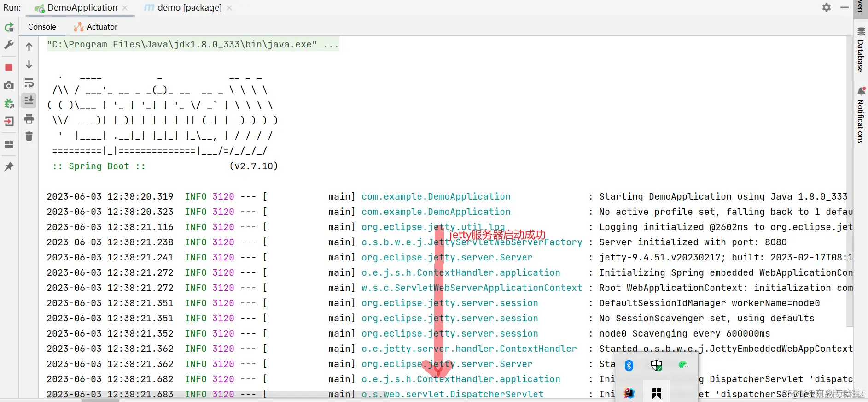The width and height of the screenshot is (868, 402).
Task: Hide the Run tool window with minus icon
Action: click(x=844, y=7)
